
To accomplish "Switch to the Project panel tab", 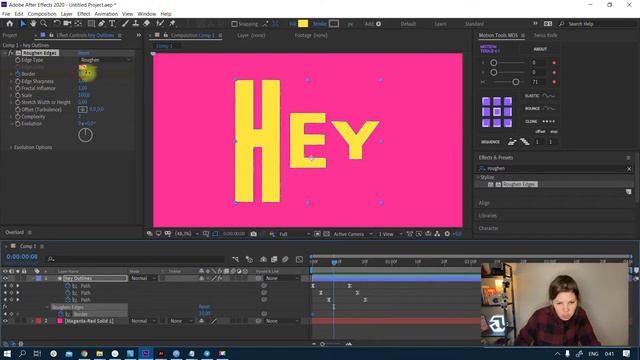I will [10, 36].
